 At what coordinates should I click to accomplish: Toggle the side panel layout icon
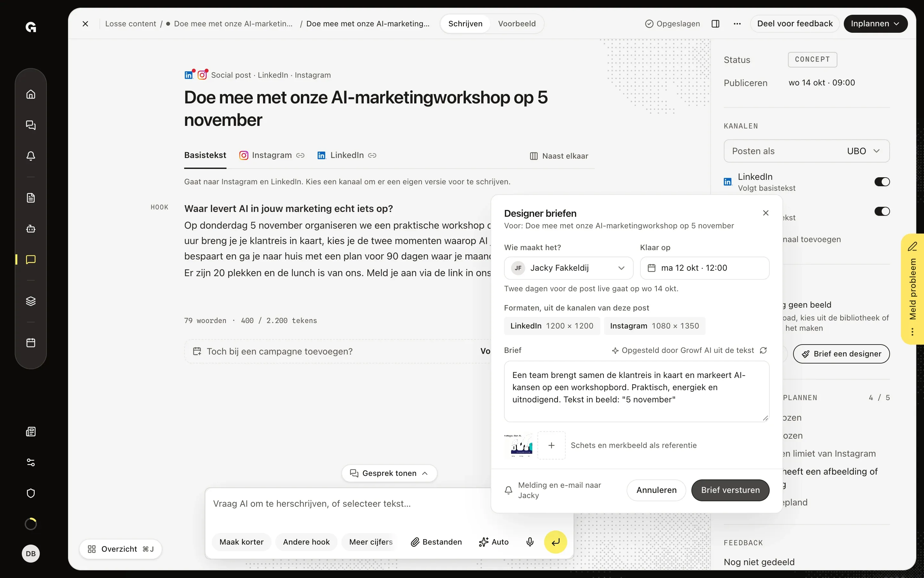(715, 24)
